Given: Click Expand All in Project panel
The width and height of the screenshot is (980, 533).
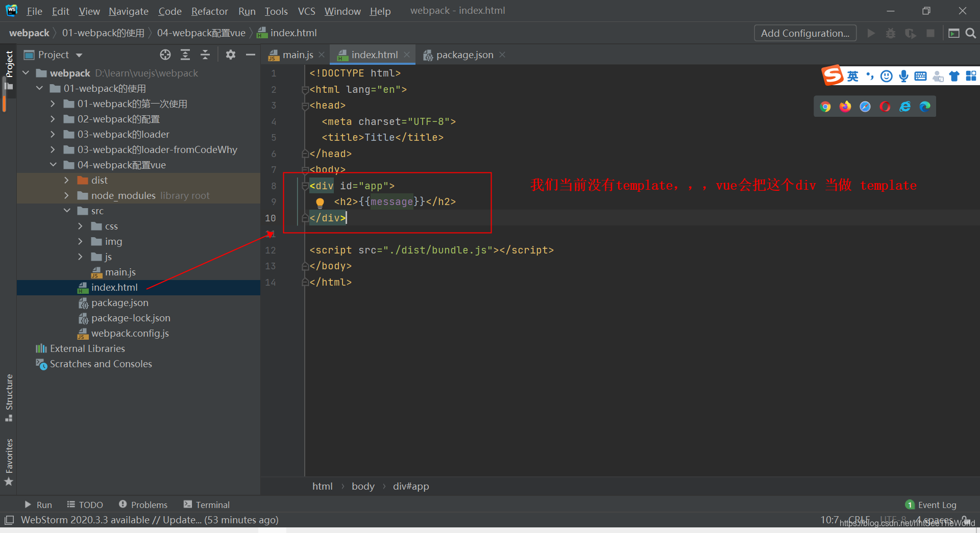Looking at the screenshot, I should pyautogui.click(x=185, y=55).
